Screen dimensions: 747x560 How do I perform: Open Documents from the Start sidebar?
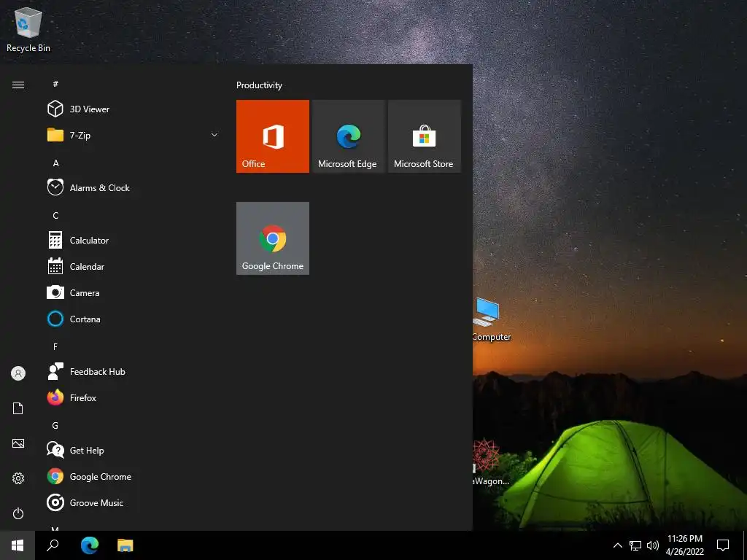[18, 408]
